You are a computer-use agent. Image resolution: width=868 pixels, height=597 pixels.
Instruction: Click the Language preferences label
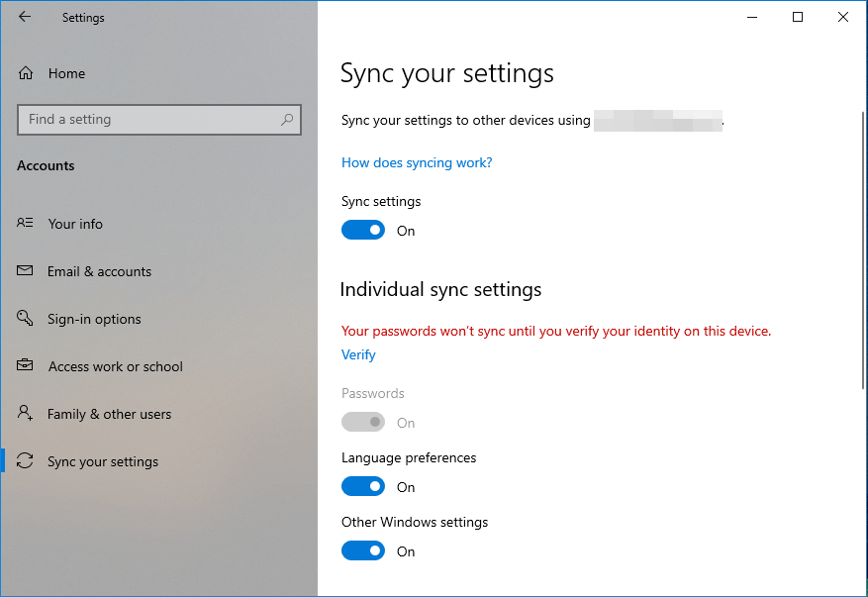[x=409, y=458]
